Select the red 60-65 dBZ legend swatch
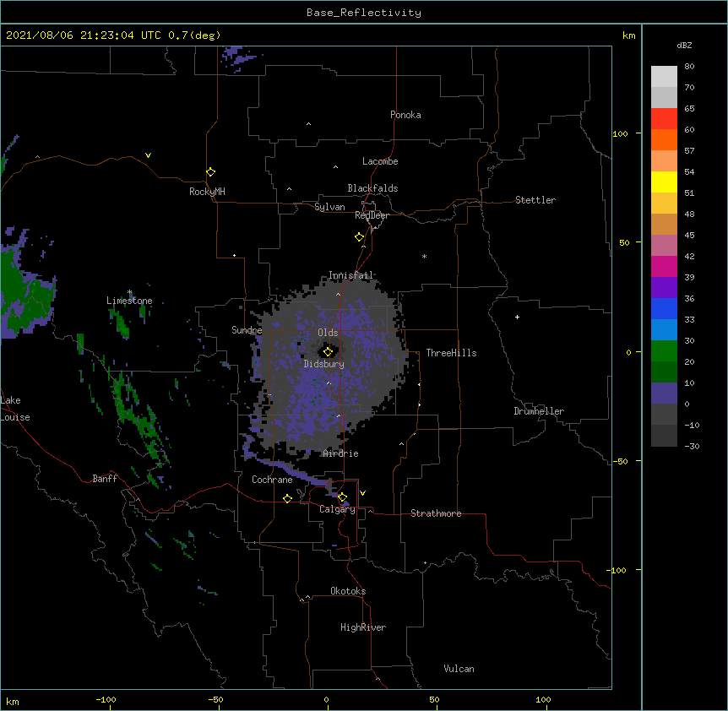728x711 pixels. pyautogui.click(x=664, y=118)
